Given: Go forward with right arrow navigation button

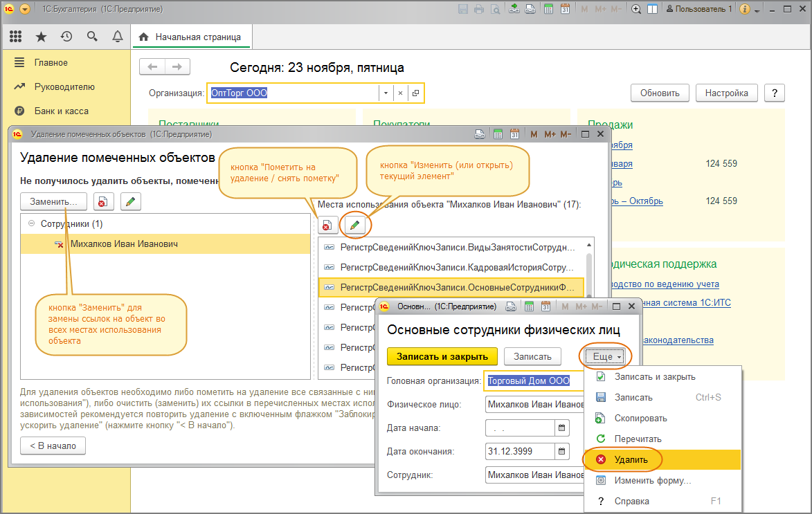Looking at the screenshot, I should [177, 67].
